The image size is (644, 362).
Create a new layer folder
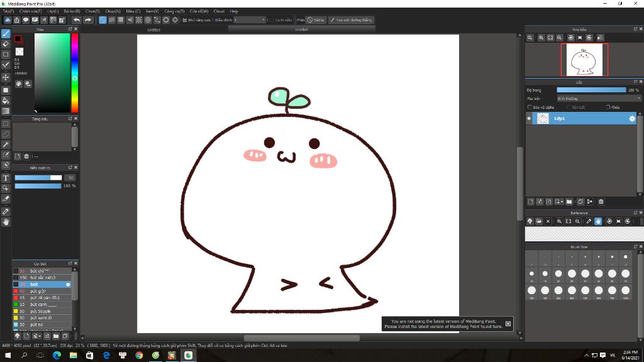point(569,202)
